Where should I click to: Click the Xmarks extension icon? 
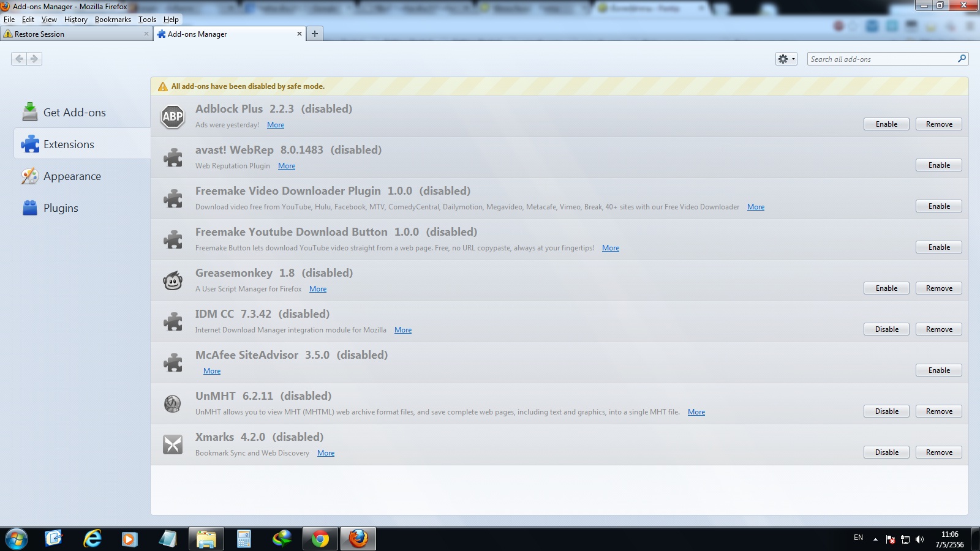coord(173,444)
